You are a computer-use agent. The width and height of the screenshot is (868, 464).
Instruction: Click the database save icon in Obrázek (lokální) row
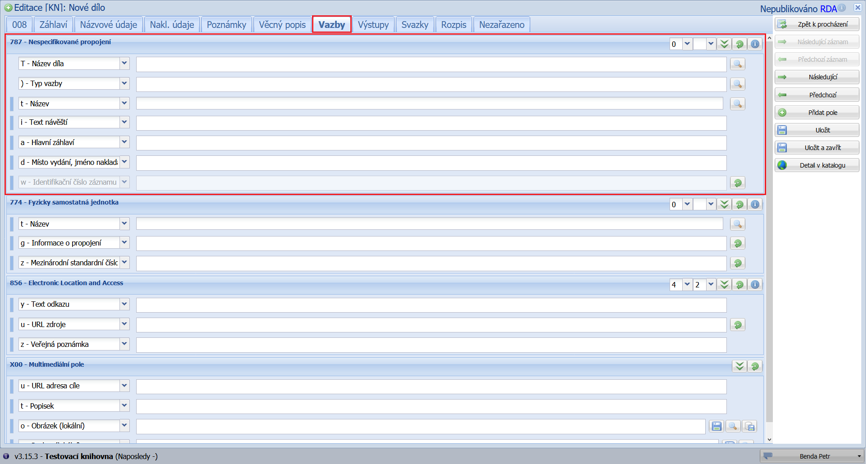click(x=749, y=426)
